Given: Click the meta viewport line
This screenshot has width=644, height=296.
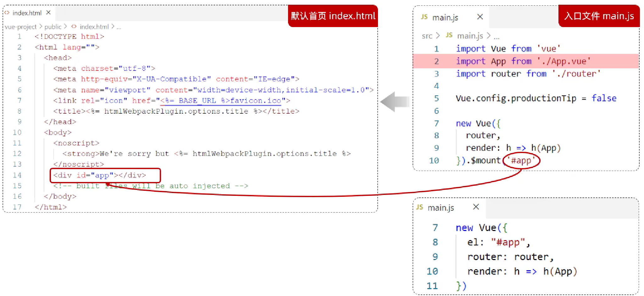Looking at the screenshot, I should pos(214,90).
